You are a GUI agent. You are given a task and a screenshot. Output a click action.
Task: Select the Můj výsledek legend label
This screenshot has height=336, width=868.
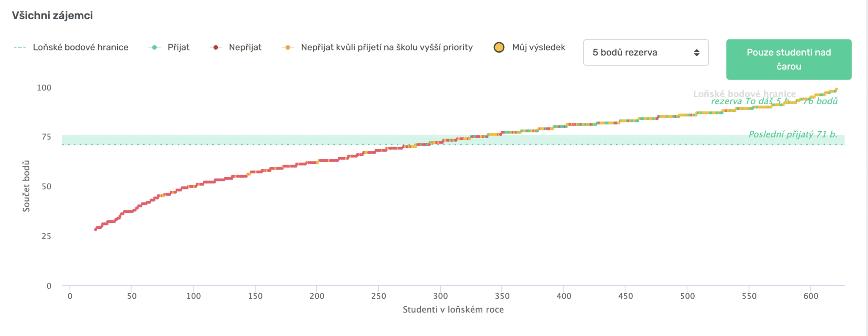coord(539,47)
